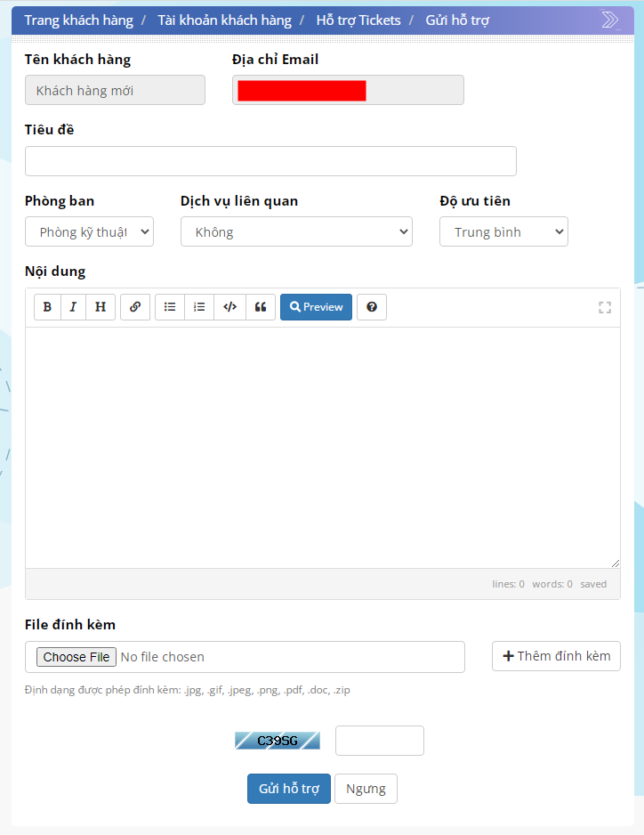This screenshot has height=835, width=644.
Task: Insert a heading with the H button
Action: click(101, 307)
